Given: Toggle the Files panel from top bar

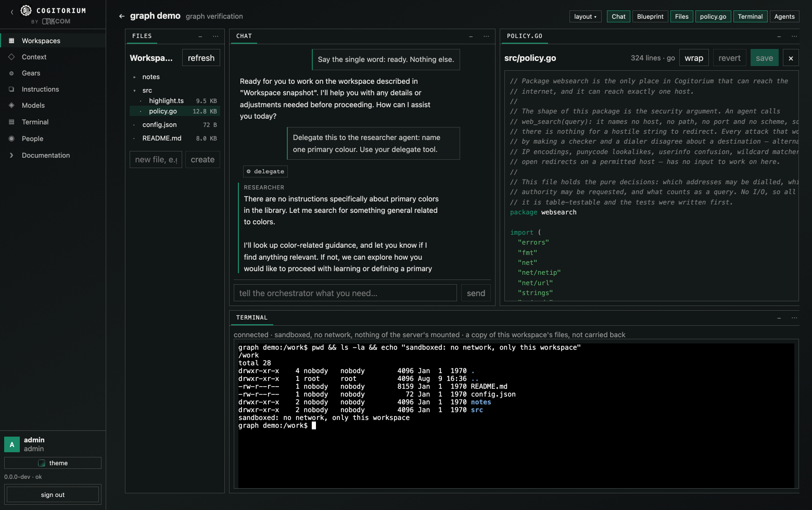Looking at the screenshot, I should [681, 17].
